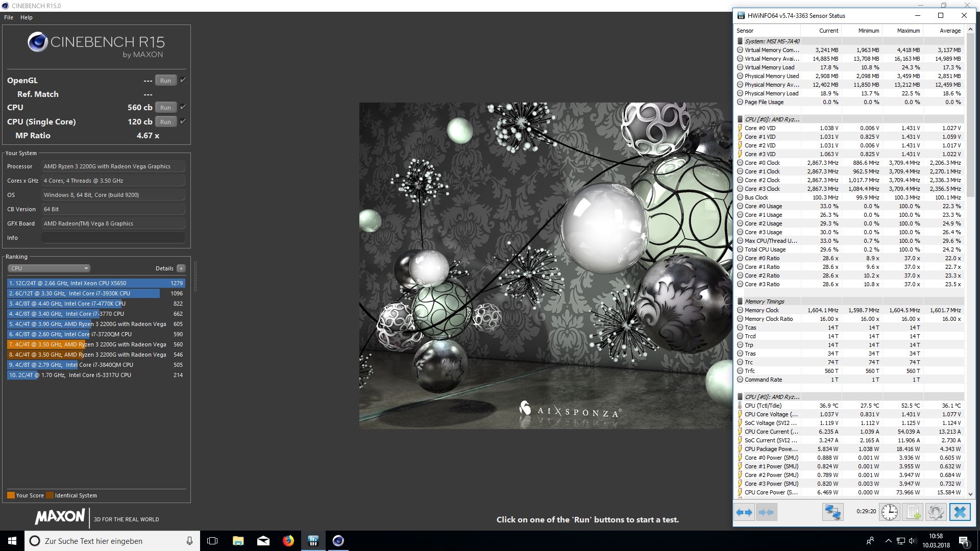Expand the Memory Timings section in HWiNFO64

click(x=740, y=300)
